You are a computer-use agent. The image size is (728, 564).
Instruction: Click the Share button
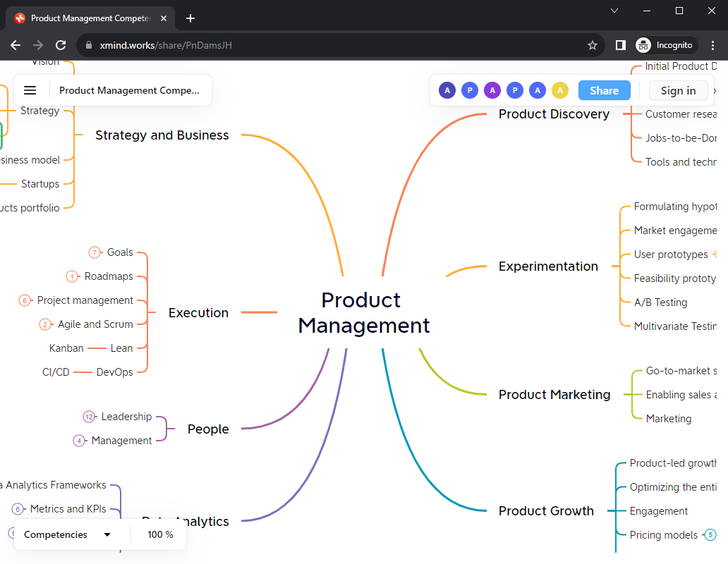(604, 90)
